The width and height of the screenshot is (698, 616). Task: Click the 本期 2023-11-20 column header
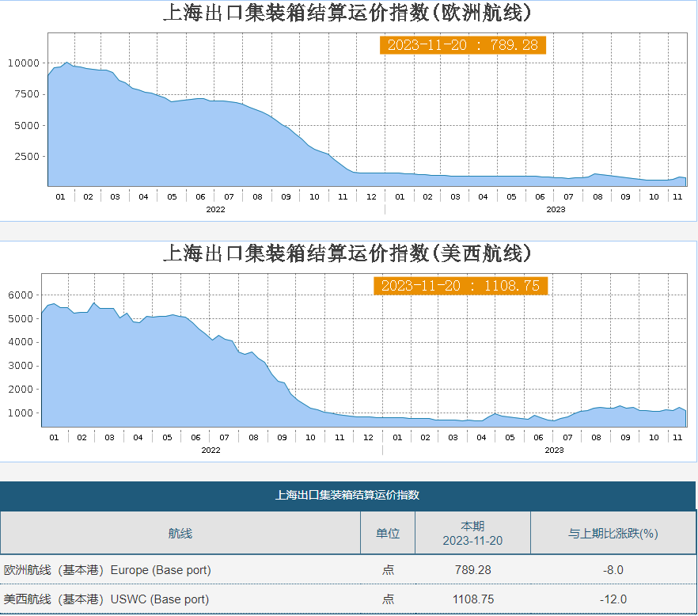[472, 533]
